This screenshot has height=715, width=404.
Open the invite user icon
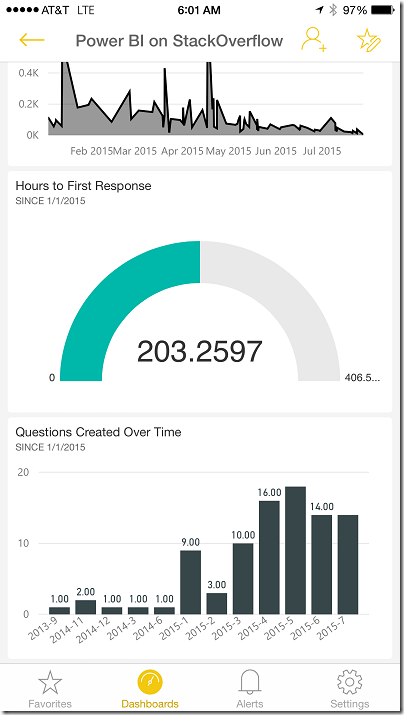pyautogui.click(x=314, y=40)
